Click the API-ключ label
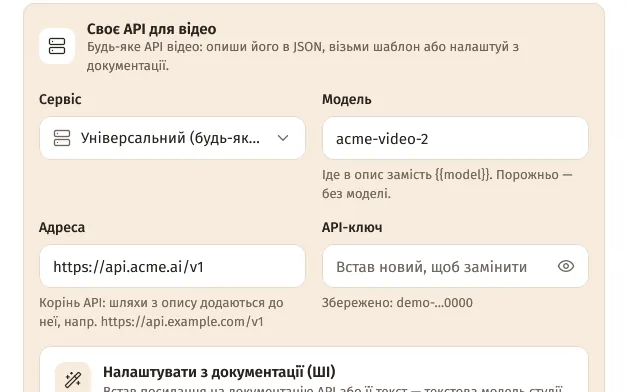628x392 pixels. 352,227
